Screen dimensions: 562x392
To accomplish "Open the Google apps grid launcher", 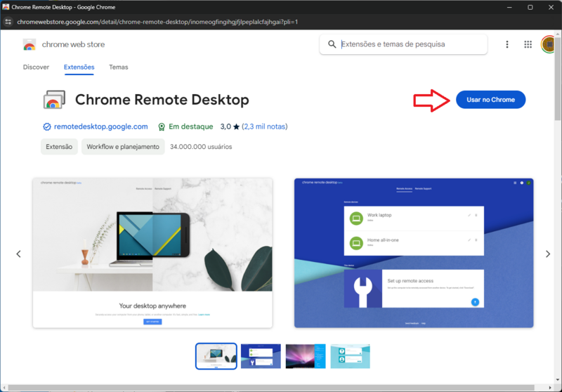I will (528, 44).
